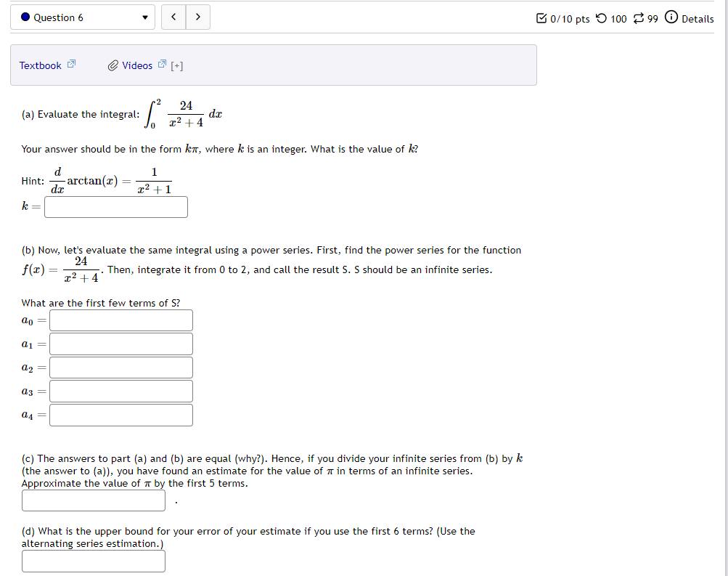
Task: Open the Textbook external link icon
Action: (x=71, y=64)
